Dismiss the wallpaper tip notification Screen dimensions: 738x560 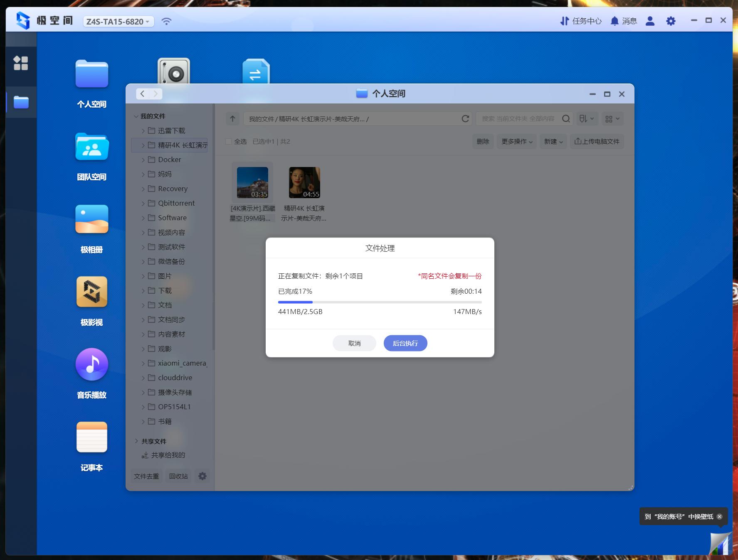point(719,516)
